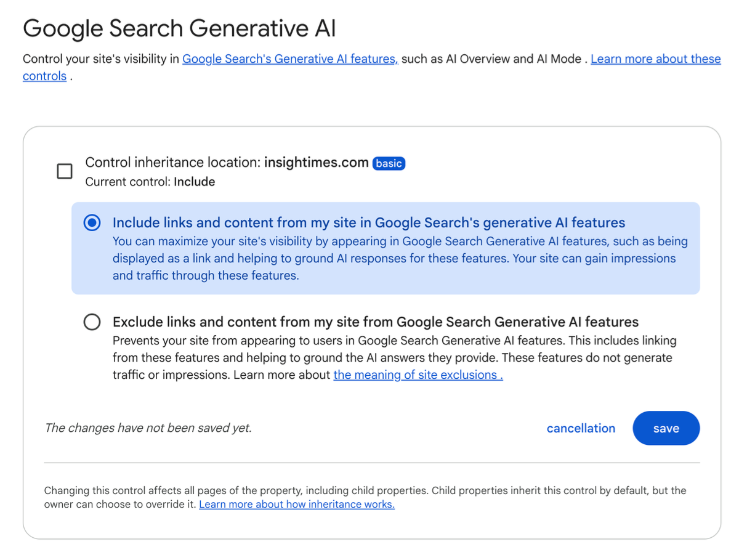Click the "Google Search Generative AI" page title
Image resolution: width=739 pixels, height=560 pixels.
tap(179, 28)
